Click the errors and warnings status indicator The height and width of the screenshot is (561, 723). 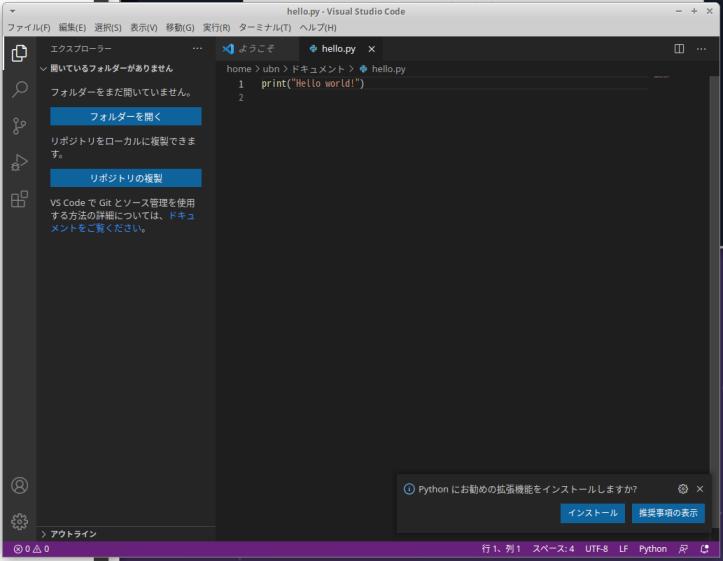31,549
